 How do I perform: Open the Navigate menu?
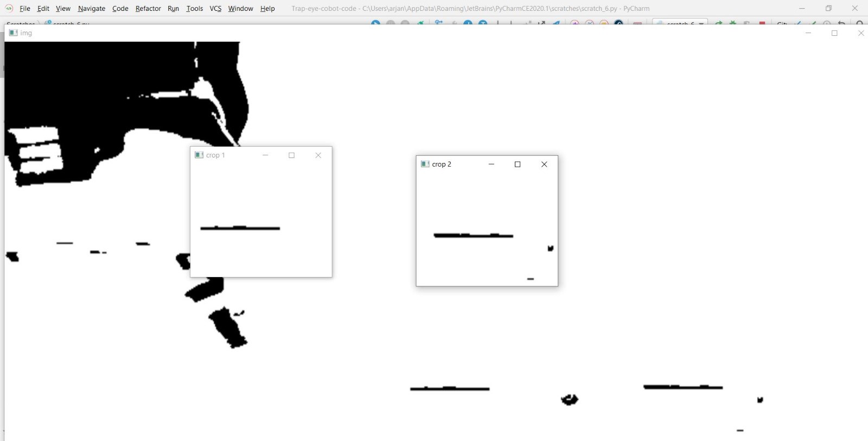click(91, 9)
